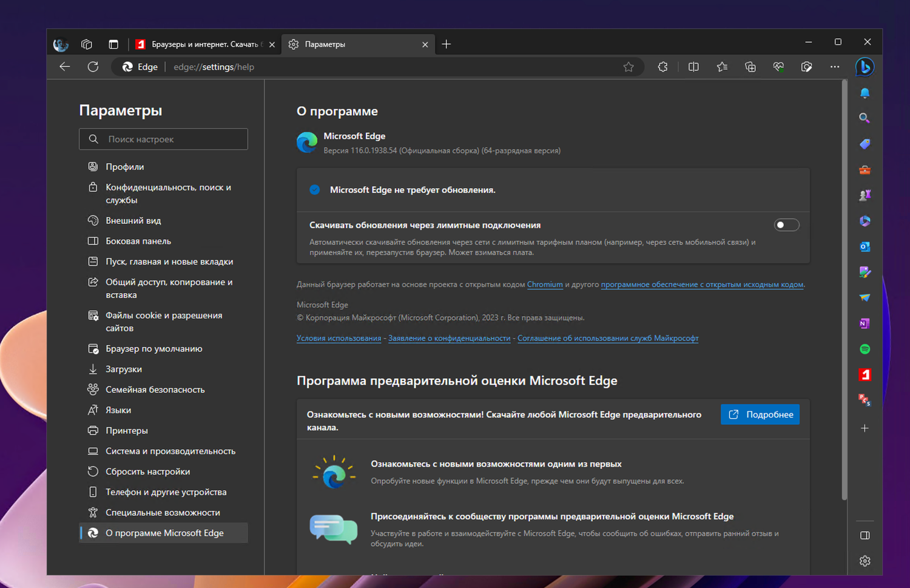Open the Shopping tag icon in the sidebar

pyautogui.click(x=865, y=144)
